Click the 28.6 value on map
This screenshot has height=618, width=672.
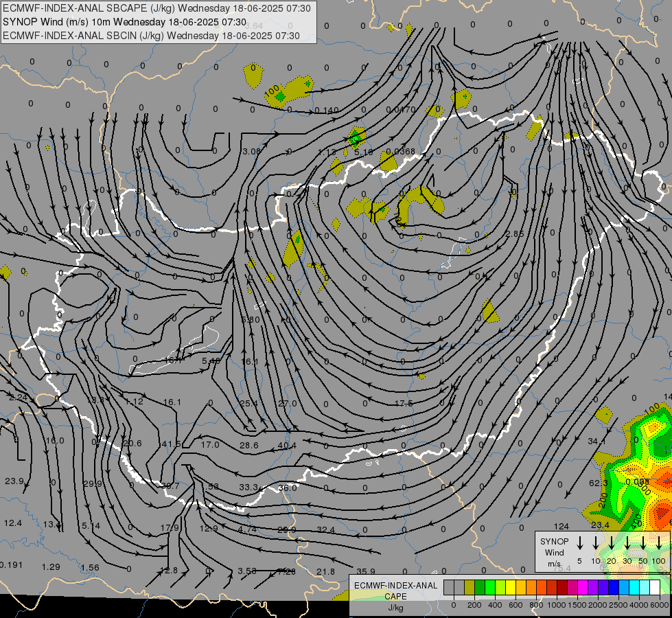[249, 445]
